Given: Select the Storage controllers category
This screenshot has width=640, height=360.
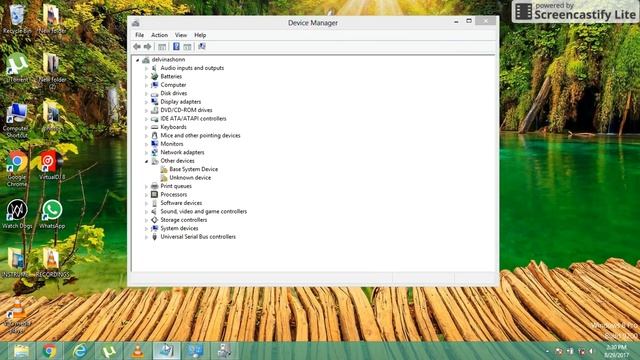Looking at the screenshot, I should click(x=184, y=220).
